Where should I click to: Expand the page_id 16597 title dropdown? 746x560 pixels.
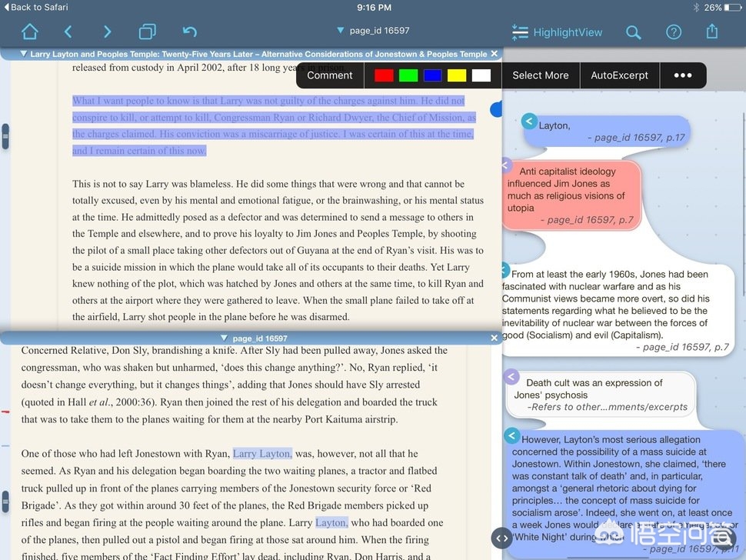point(374,31)
